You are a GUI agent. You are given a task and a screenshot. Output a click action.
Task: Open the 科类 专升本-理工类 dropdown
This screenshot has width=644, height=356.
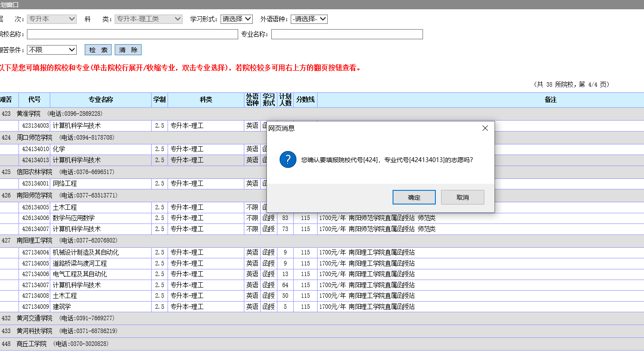tap(148, 19)
